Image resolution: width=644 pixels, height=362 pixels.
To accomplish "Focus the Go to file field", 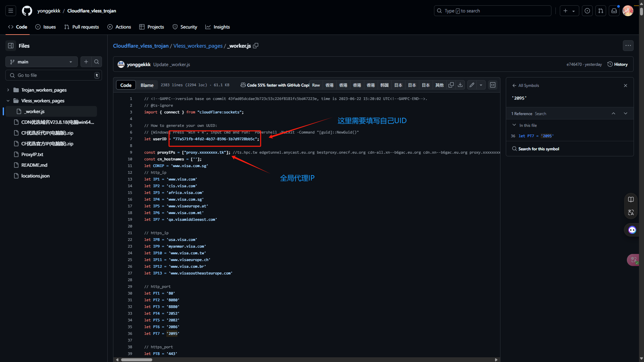I will (54, 75).
